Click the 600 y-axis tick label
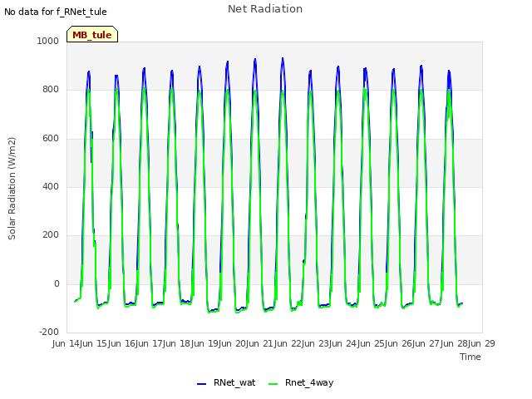The image size is (532, 399). 51,139
